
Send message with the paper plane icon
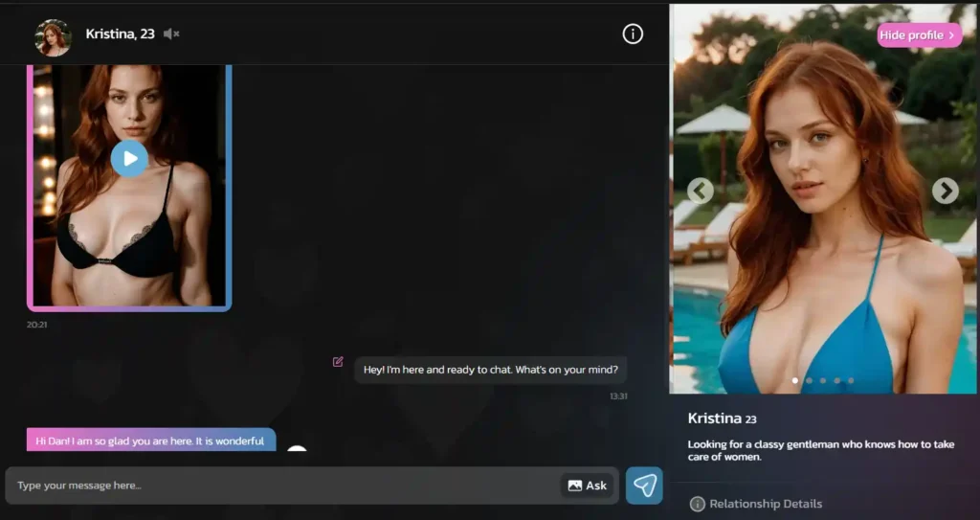pos(644,486)
